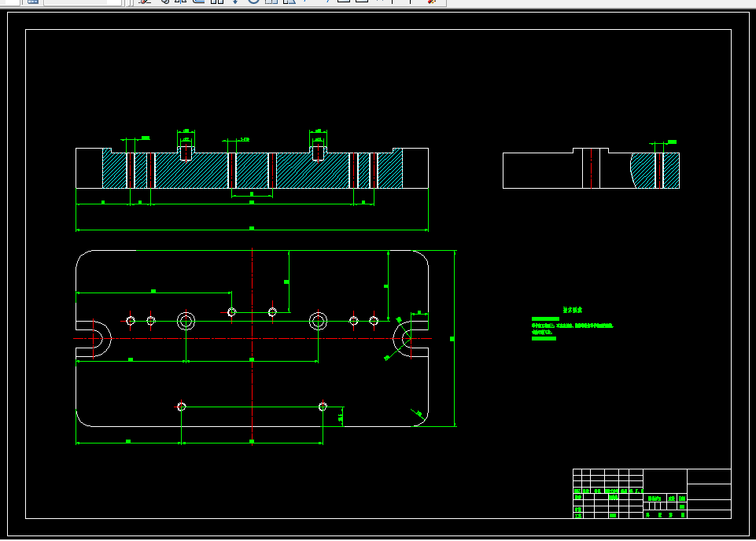This screenshot has width=756, height=541.
Task: Select the leftmost small hole in the middle row
Action: click(x=131, y=320)
